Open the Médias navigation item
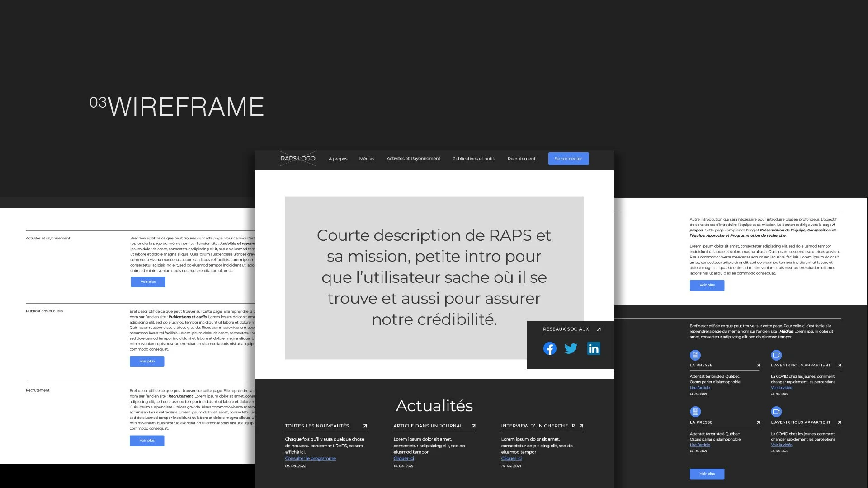The image size is (868, 488). (x=367, y=159)
